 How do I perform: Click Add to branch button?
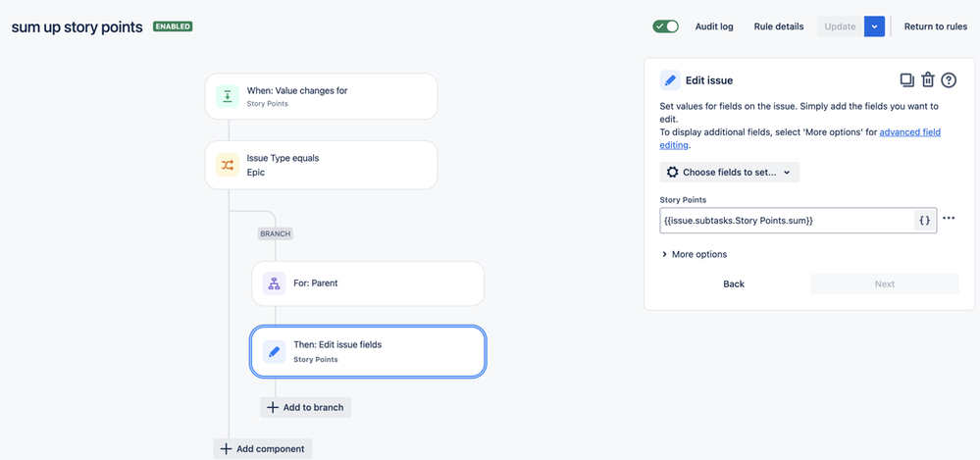[x=306, y=407]
